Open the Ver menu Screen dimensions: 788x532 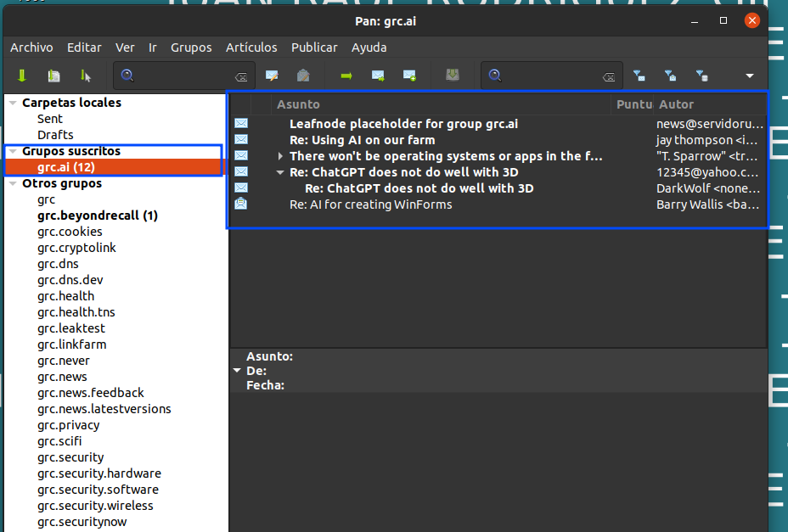pos(125,48)
